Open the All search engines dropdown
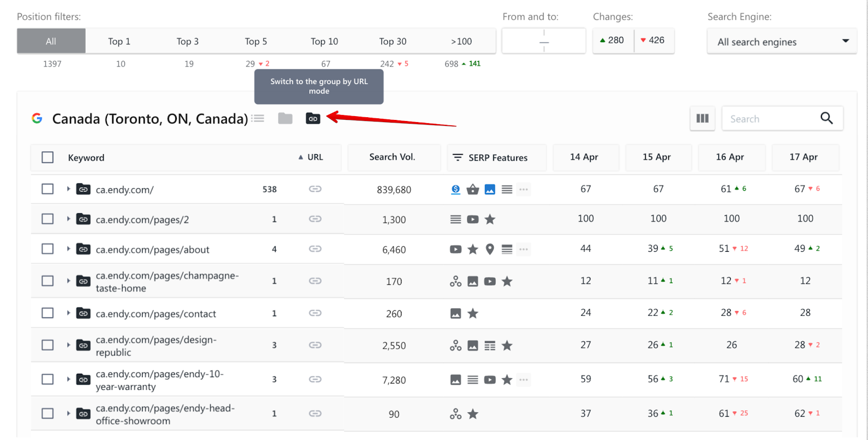868x440 pixels. point(782,41)
